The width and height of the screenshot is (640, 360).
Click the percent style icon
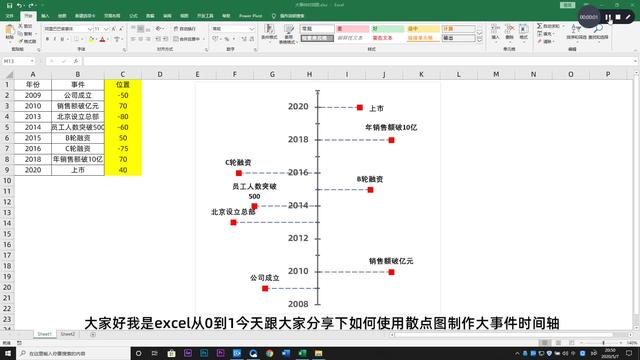point(227,39)
